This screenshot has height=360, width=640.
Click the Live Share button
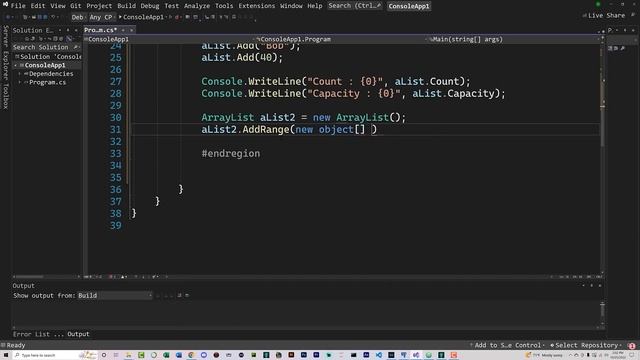pos(604,16)
